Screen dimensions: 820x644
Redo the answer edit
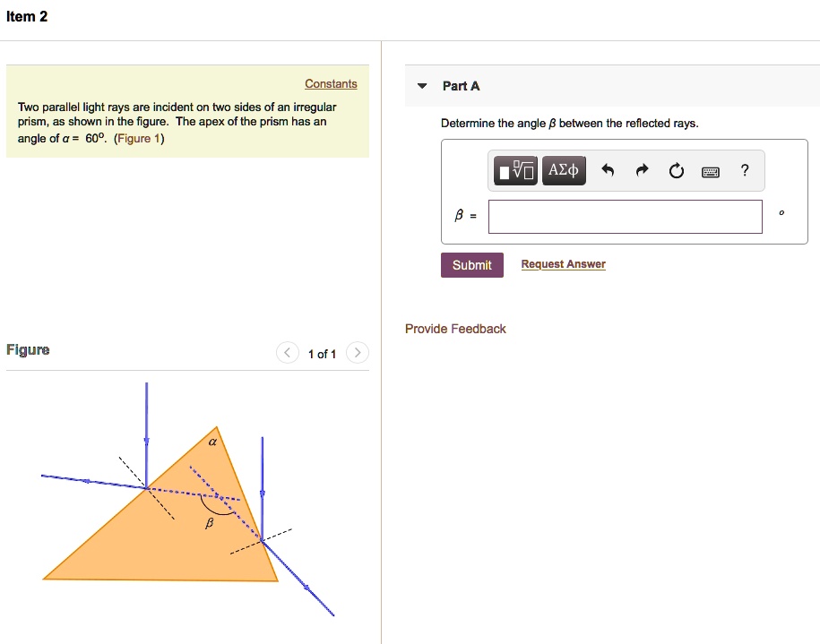click(642, 170)
